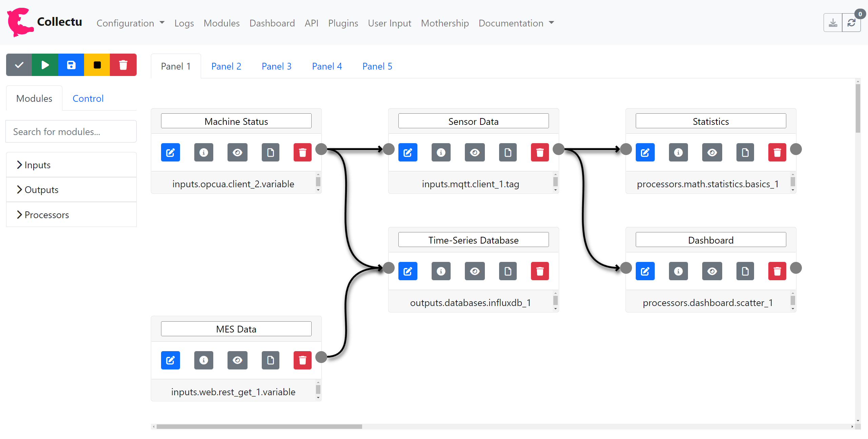Toggle eye icon on Machine Status module

click(237, 152)
